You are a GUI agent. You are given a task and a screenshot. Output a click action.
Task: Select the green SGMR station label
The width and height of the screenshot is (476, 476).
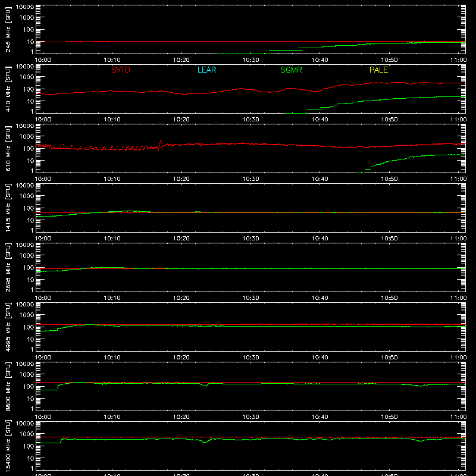point(291,70)
